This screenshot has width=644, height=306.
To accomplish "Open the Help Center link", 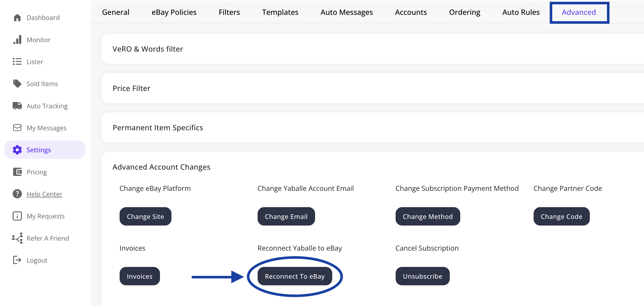I will point(44,194).
